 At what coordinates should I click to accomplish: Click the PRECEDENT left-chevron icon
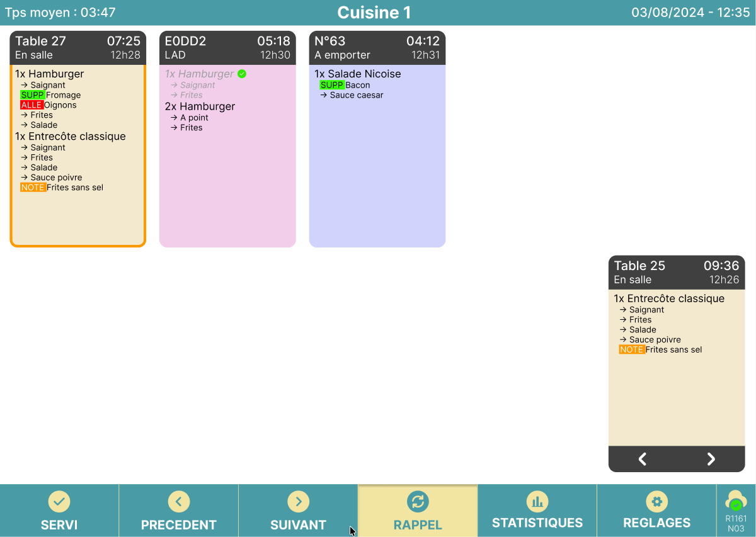click(x=179, y=502)
